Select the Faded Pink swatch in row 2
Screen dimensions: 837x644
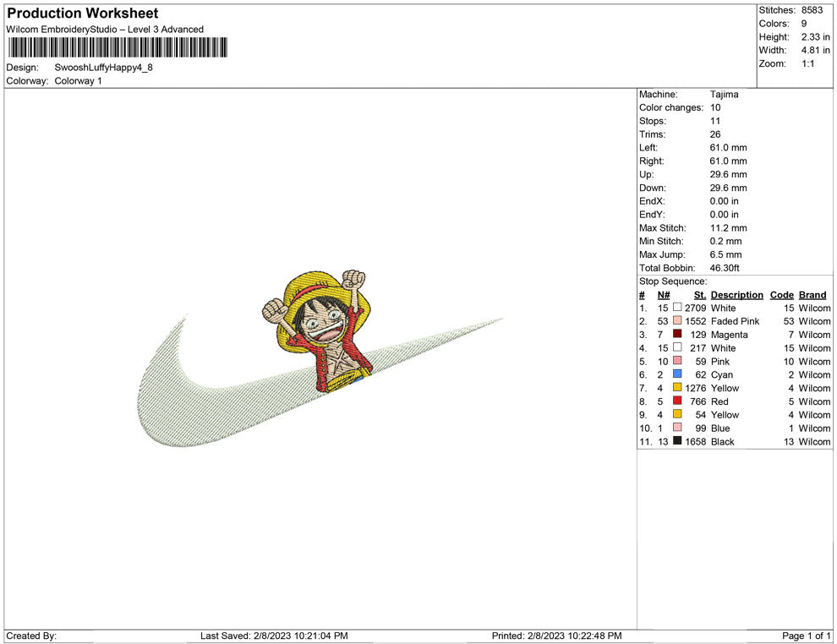point(676,321)
